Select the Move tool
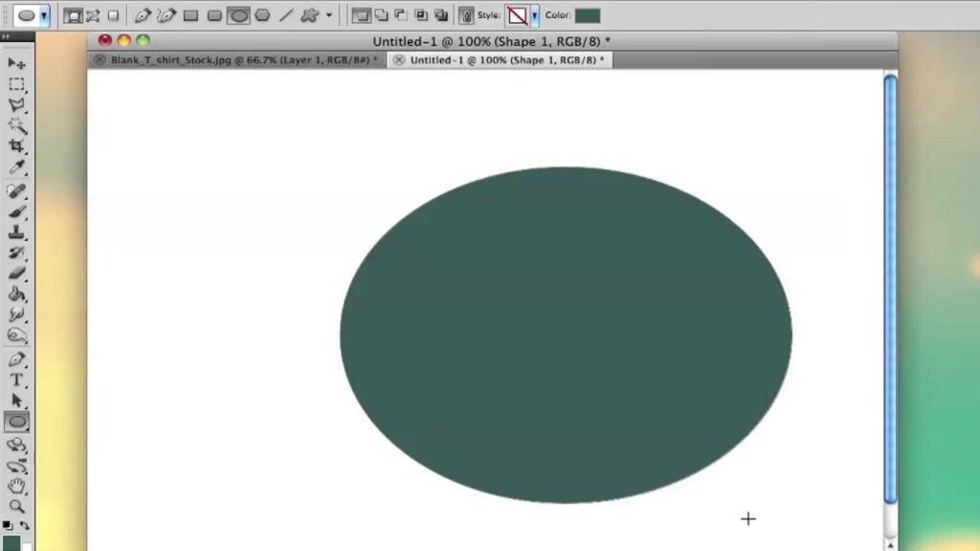Viewport: 980px width, 551px height. (x=16, y=63)
